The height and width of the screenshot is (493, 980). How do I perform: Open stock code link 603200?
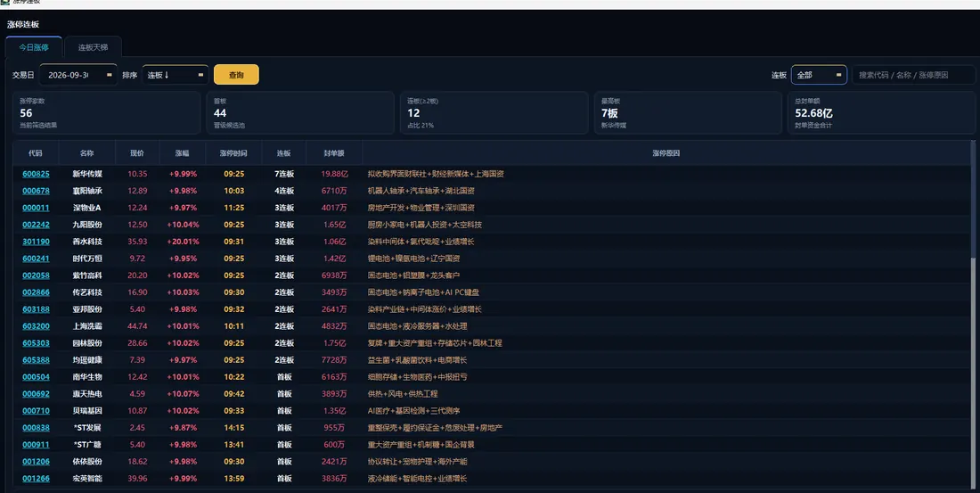(x=36, y=326)
